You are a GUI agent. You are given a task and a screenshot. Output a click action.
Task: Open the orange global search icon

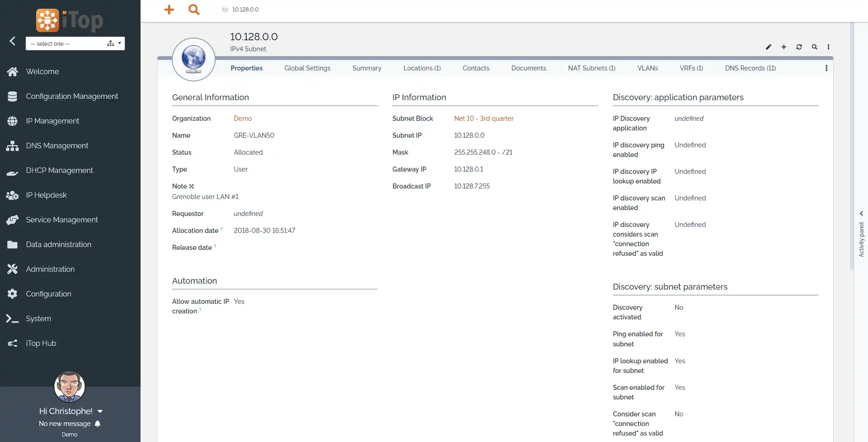click(194, 10)
